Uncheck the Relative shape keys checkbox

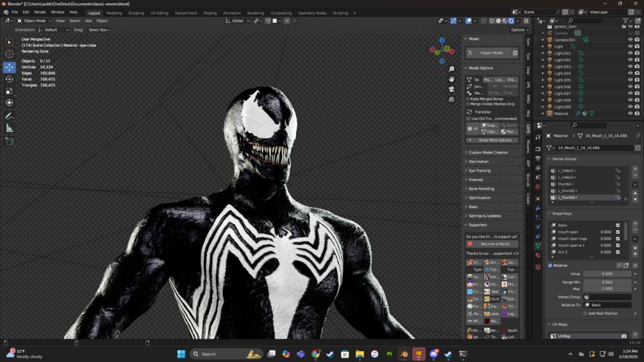click(550, 265)
